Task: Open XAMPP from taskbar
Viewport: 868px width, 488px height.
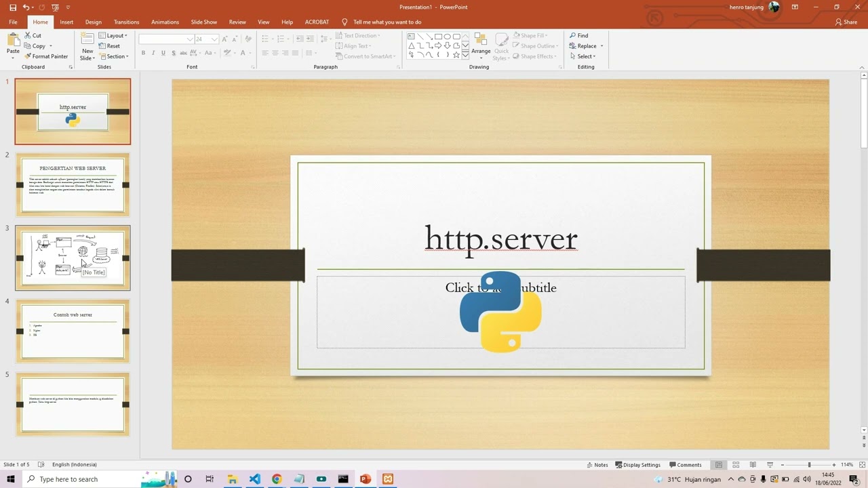Action: (387, 479)
